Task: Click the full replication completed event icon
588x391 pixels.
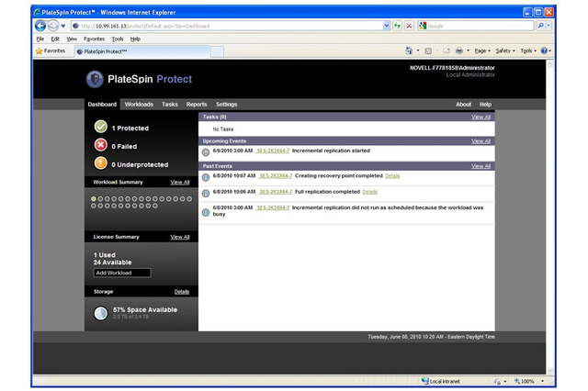Action: coord(206,193)
